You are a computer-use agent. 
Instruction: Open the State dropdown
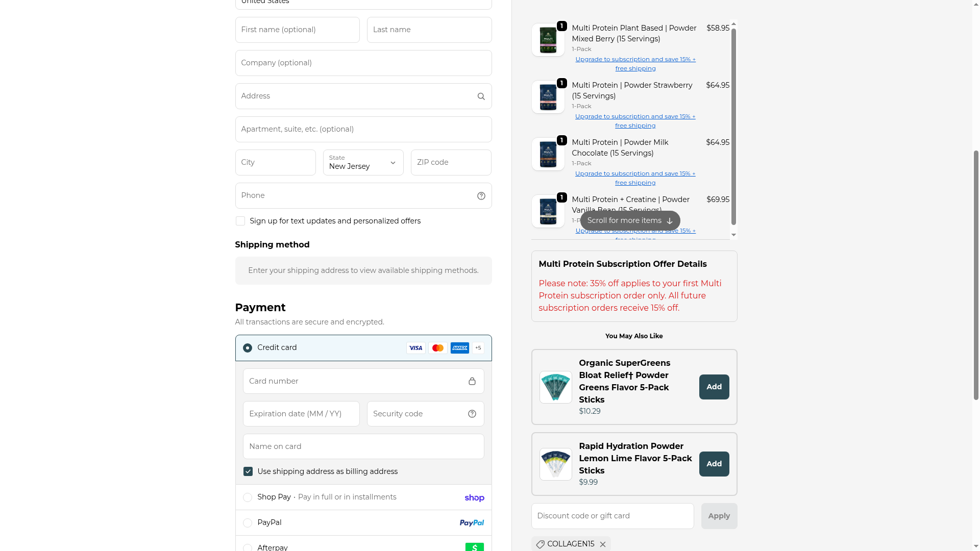[363, 163]
